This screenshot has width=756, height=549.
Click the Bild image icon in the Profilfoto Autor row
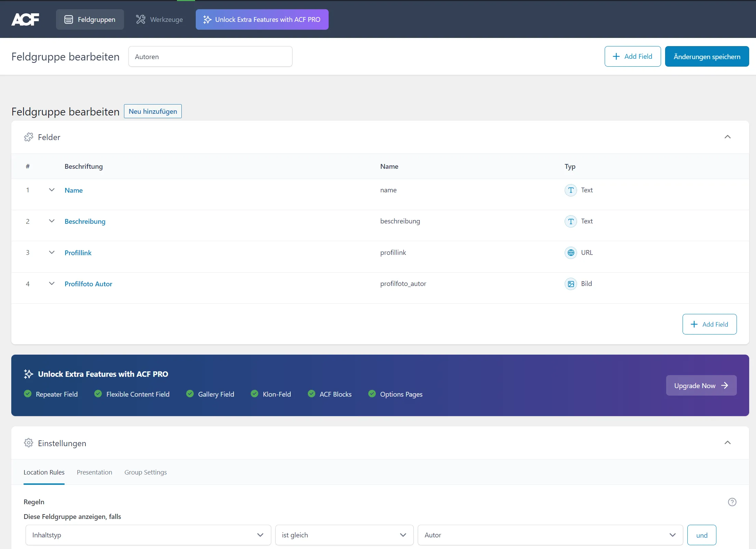tap(571, 284)
